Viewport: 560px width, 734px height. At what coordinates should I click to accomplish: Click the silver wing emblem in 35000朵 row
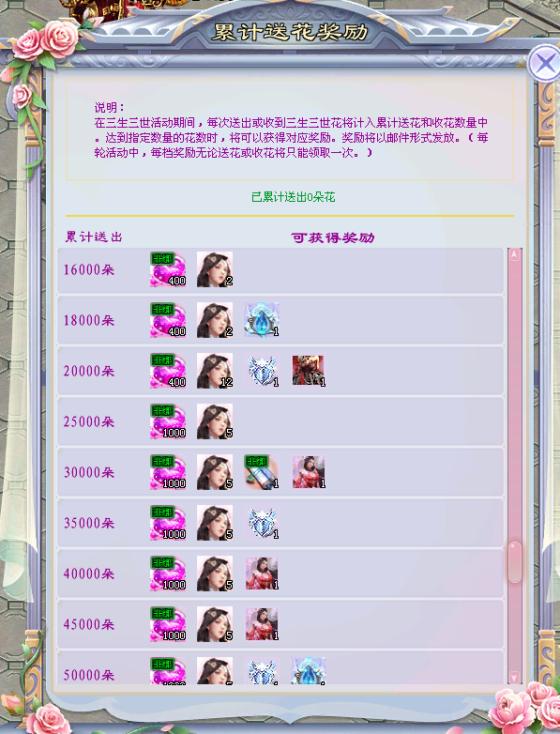pos(262,523)
